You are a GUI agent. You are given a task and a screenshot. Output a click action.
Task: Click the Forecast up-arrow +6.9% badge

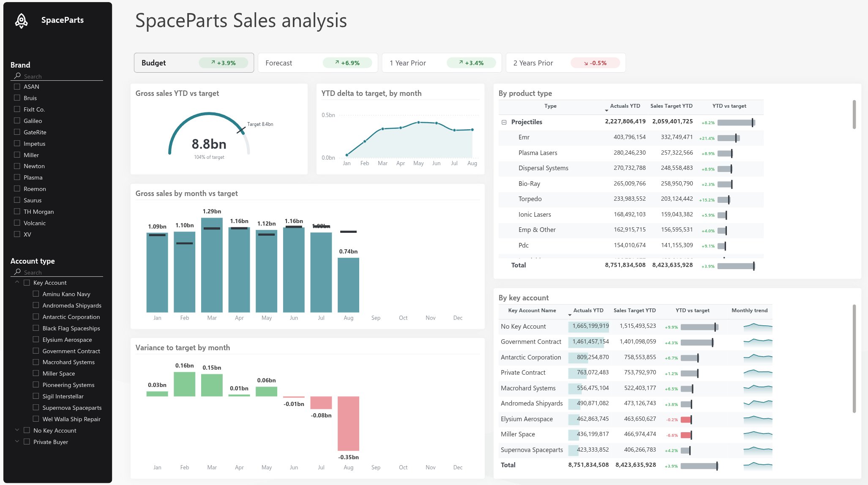click(347, 63)
